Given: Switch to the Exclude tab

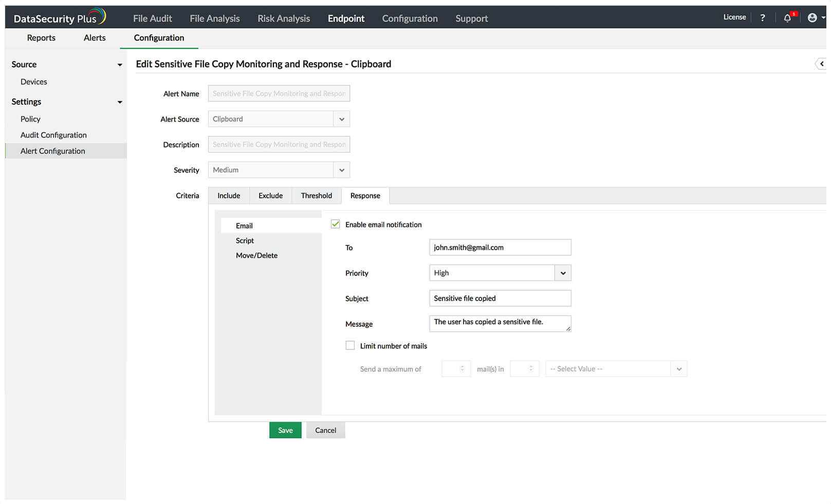Looking at the screenshot, I should [x=270, y=195].
